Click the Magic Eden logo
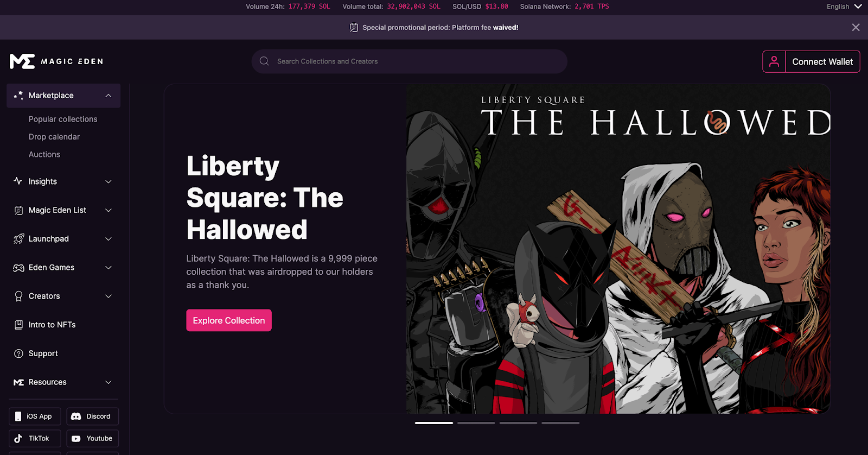 pos(56,61)
